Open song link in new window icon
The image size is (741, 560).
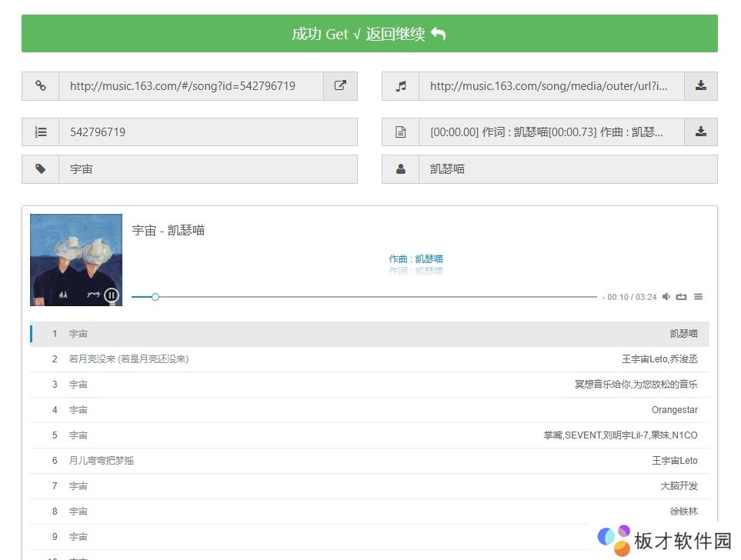[340, 86]
